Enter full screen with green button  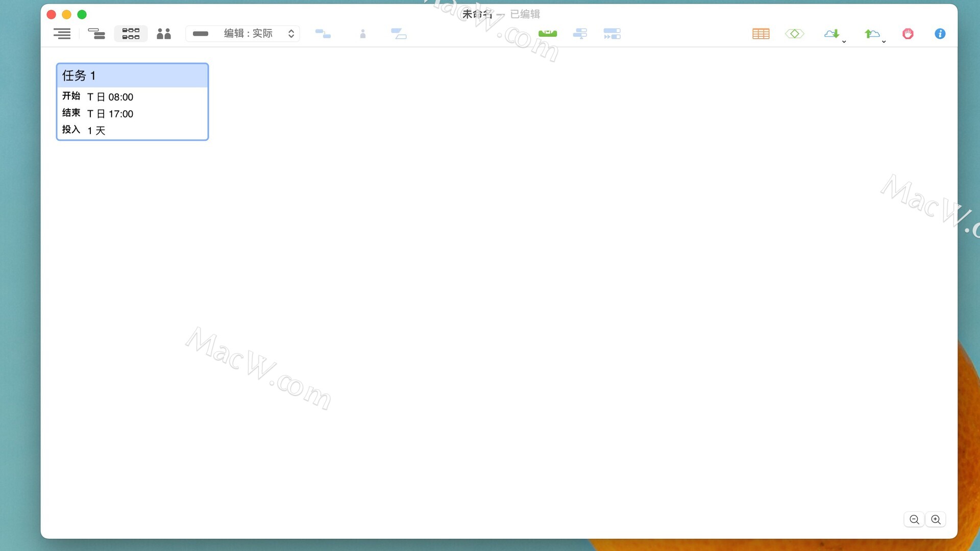82,14
